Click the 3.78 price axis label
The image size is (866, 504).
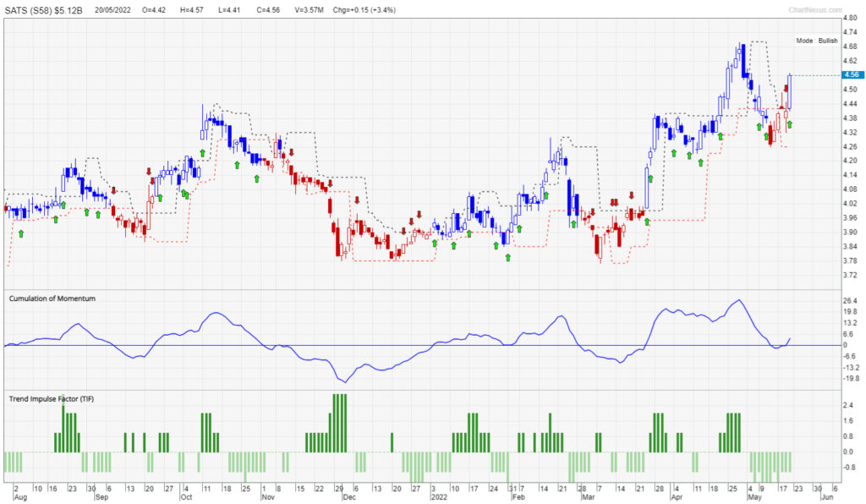tap(850, 261)
